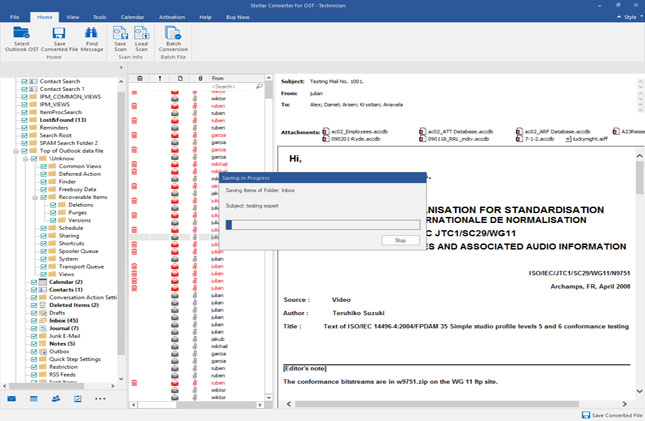Open Find Message binoculars tool
This screenshot has height=421, width=645.
91,39
